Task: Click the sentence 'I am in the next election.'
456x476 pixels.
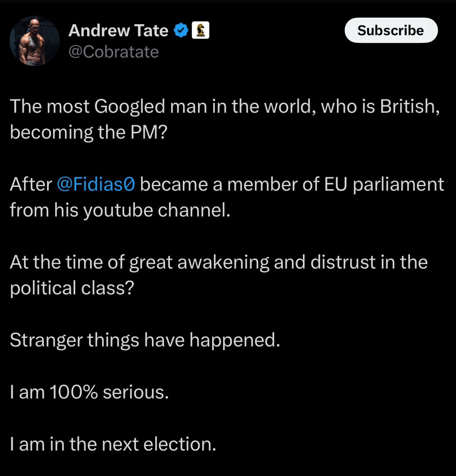Action: point(113,444)
